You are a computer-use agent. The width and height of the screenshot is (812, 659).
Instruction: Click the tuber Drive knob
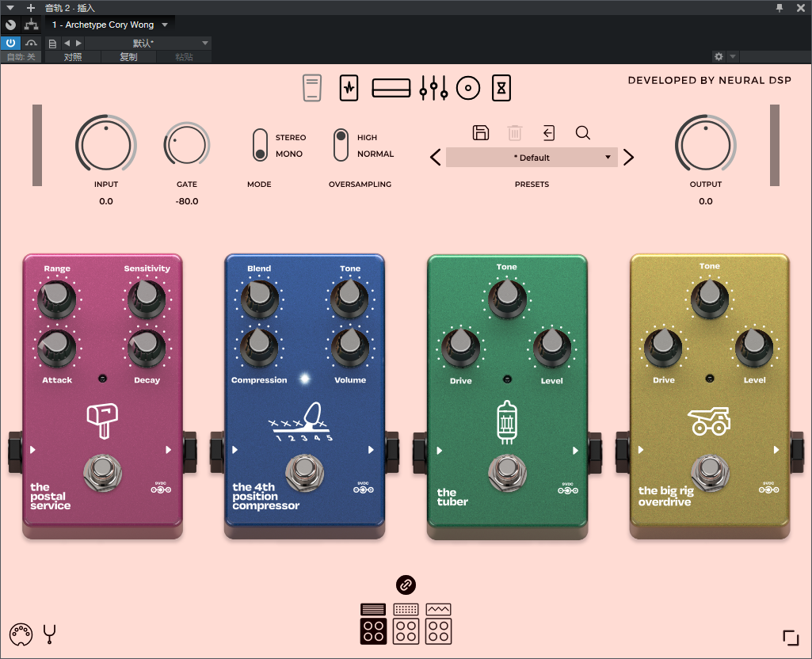point(460,349)
